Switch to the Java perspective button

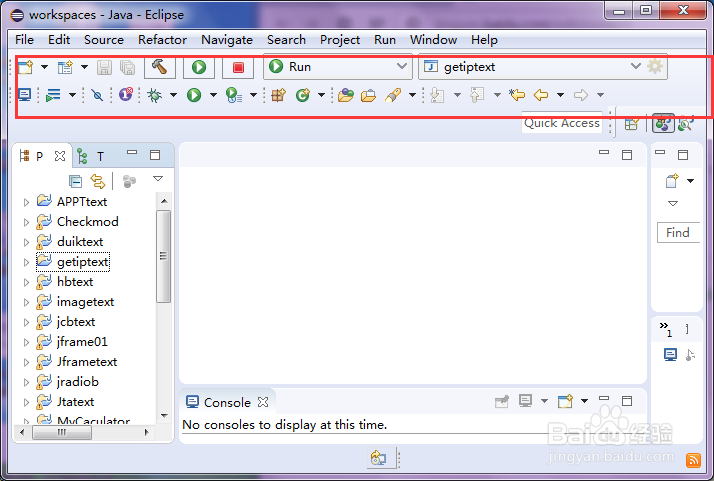tap(663, 123)
